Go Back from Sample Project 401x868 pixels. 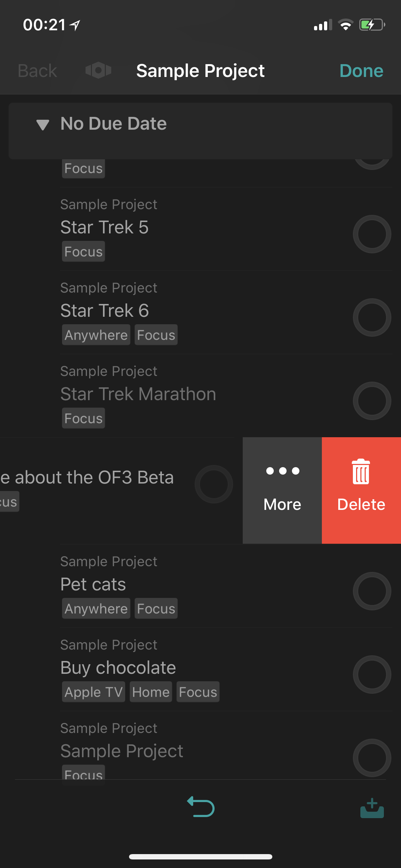coord(37,71)
